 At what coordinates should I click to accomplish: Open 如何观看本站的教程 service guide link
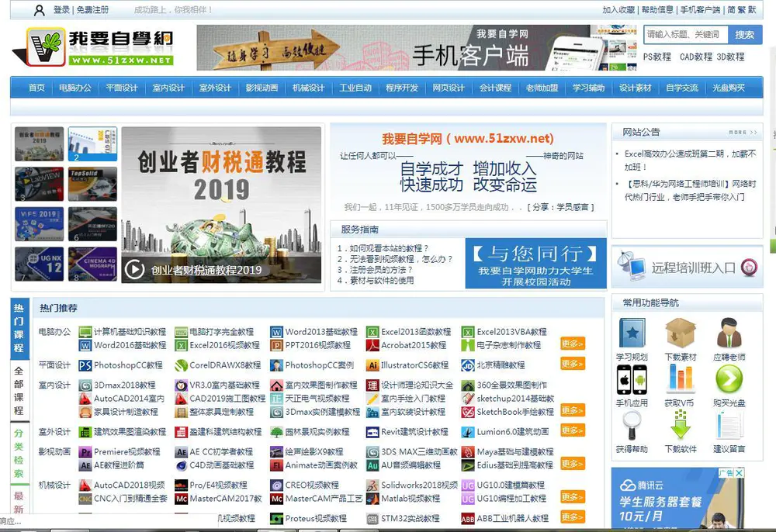point(383,248)
